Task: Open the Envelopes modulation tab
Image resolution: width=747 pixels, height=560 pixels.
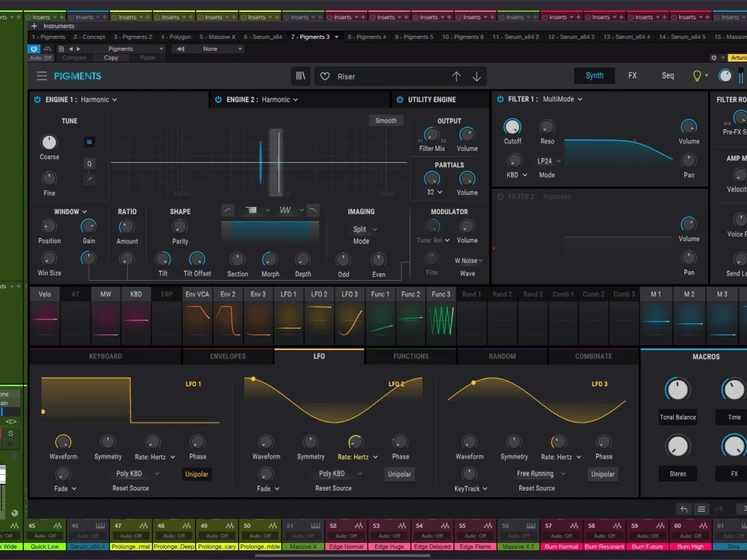Action: [228, 356]
